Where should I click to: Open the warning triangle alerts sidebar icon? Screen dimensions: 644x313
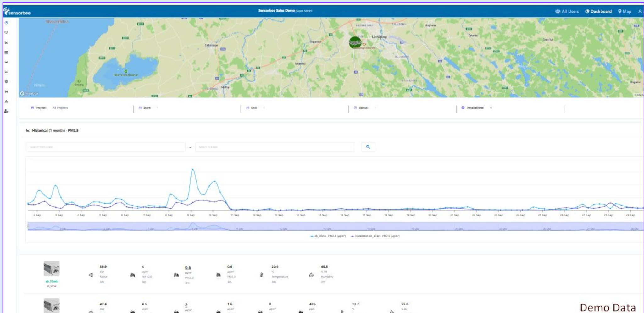tap(6, 101)
